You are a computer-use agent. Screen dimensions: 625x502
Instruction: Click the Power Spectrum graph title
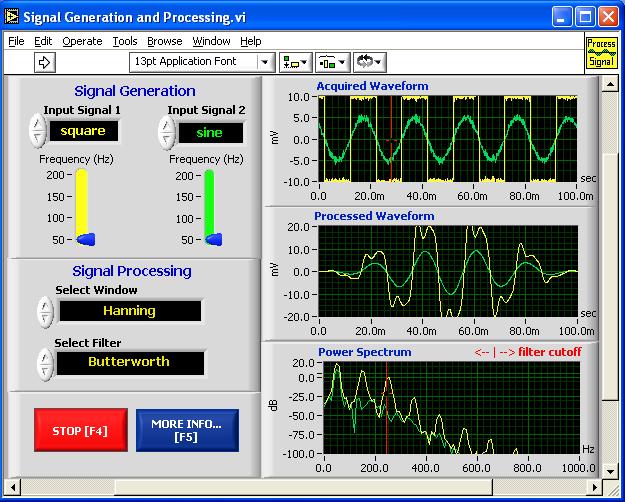(365, 352)
